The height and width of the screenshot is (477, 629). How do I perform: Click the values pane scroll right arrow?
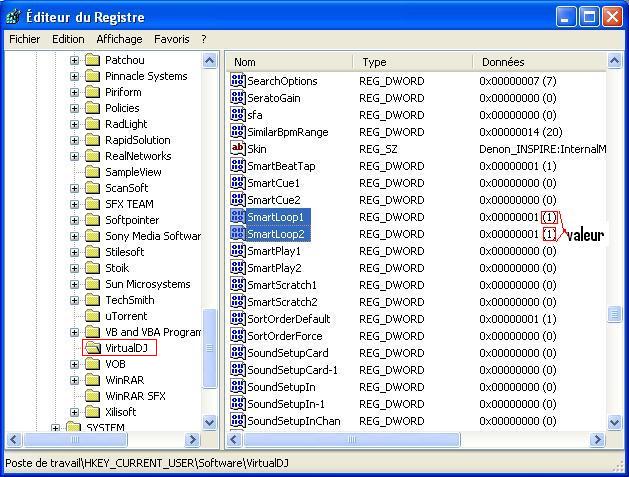click(597, 440)
